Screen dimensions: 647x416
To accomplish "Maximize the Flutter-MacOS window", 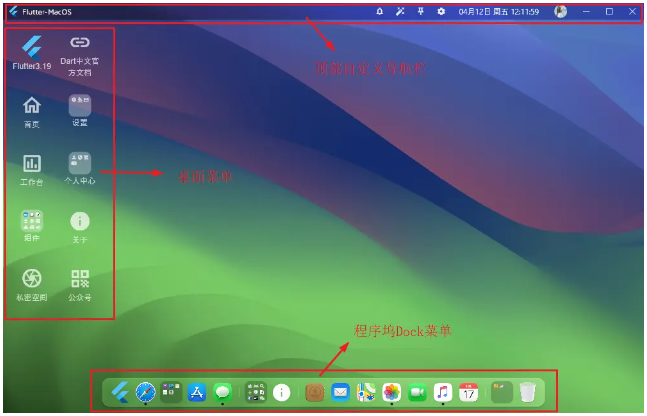I will click(x=609, y=12).
